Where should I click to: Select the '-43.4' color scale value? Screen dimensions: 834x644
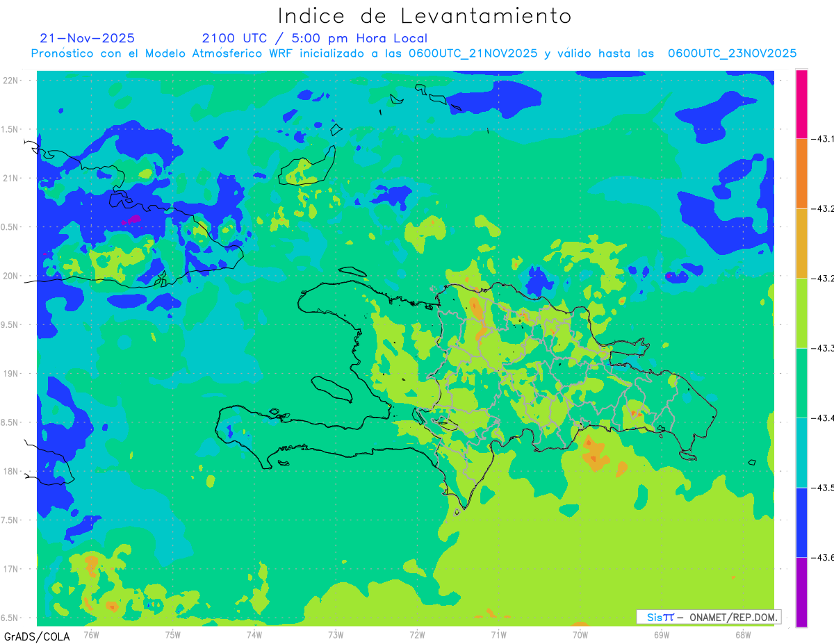tap(823, 418)
